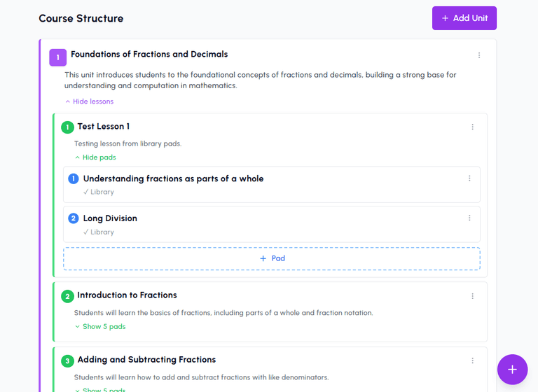Image resolution: width=538 pixels, height=392 pixels.
Task: Open the three-dot menu for Test Lesson 1
Action: tap(472, 127)
